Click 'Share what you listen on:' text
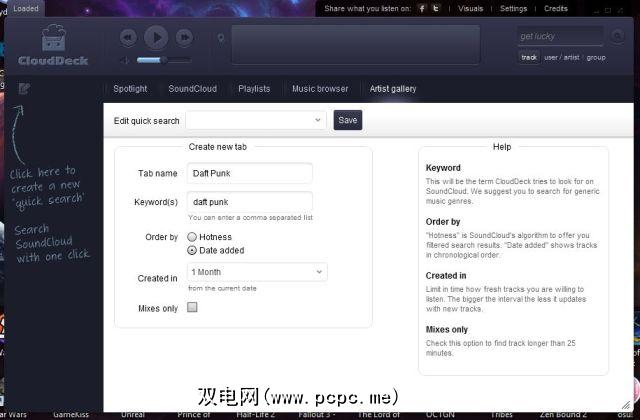This screenshot has width=640, height=420. (x=368, y=9)
